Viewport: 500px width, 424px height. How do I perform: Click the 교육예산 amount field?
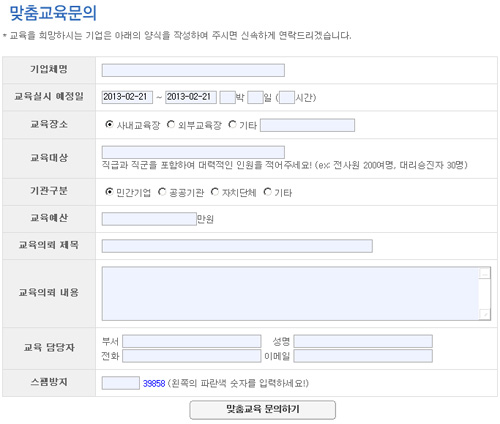pyautogui.click(x=149, y=219)
